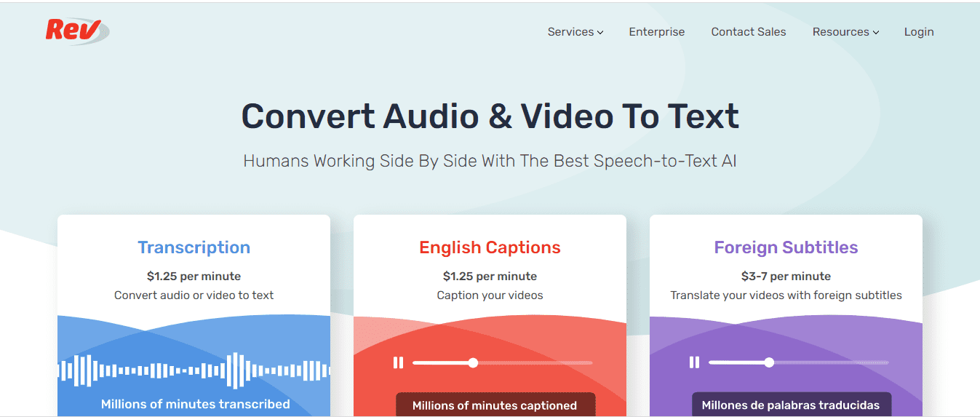This screenshot has width=980, height=417.
Task: Open the Login page
Action: pyautogui.click(x=919, y=32)
